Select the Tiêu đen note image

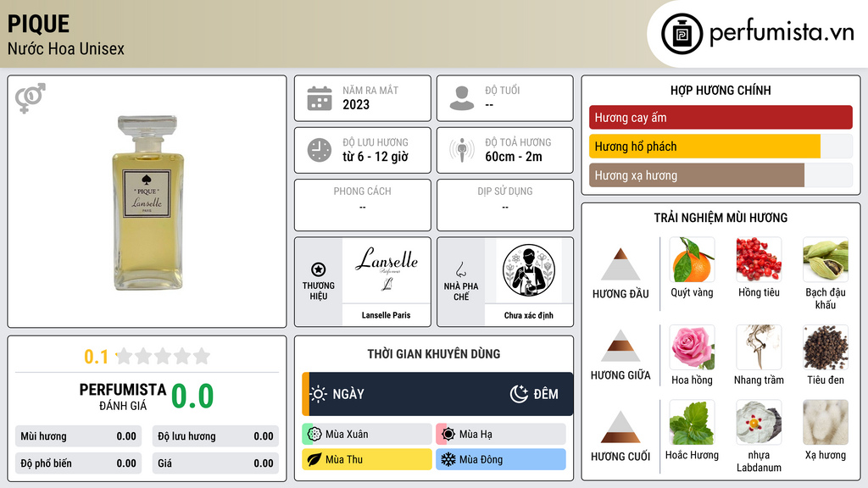click(826, 347)
